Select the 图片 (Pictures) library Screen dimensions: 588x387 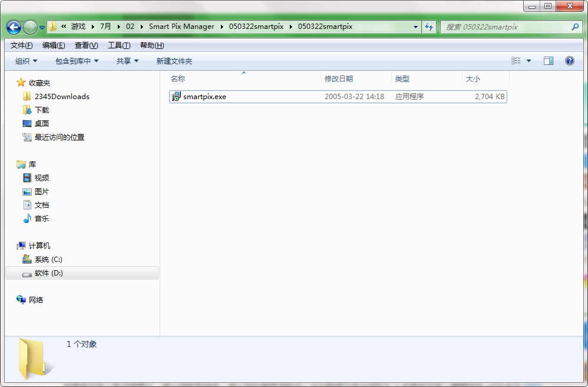point(41,191)
